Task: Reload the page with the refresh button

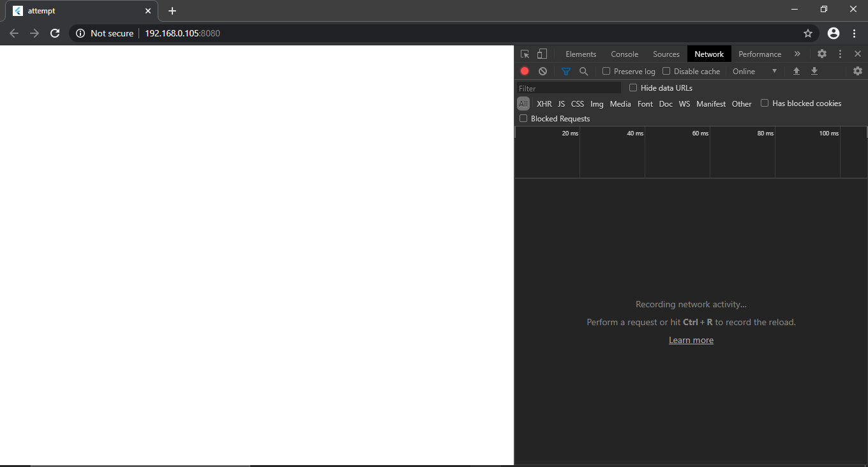Action: (55, 33)
